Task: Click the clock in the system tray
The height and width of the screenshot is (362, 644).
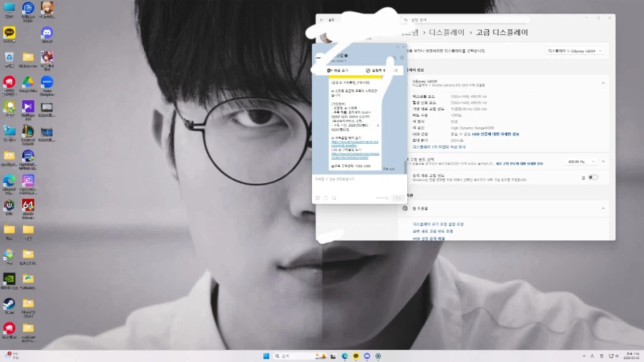Action: (630, 356)
